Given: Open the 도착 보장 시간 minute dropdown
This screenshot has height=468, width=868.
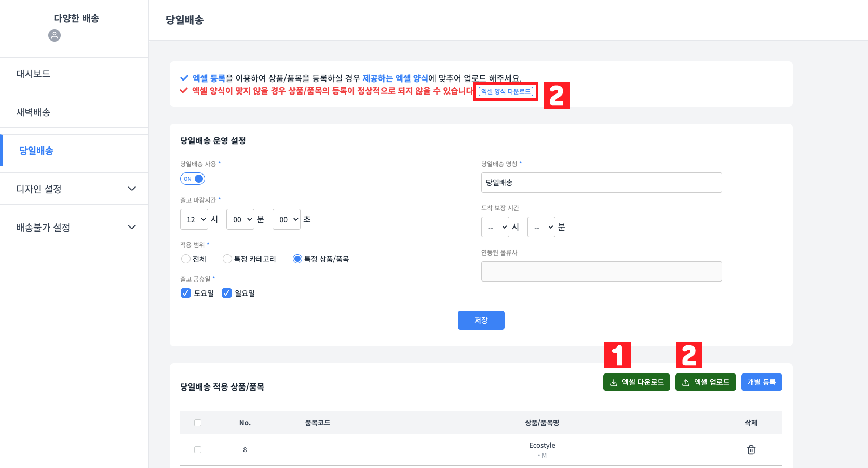Looking at the screenshot, I should coord(541,227).
